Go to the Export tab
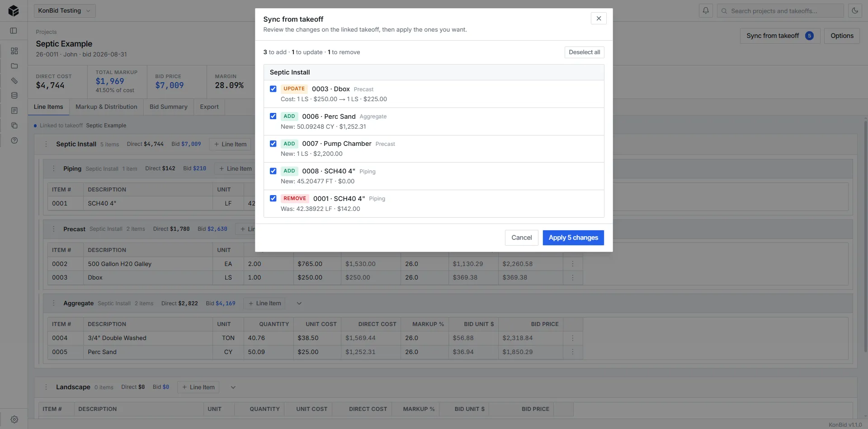The height and width of the screenshot is (429, 868). pyautogui.click(x=209, y=107)
